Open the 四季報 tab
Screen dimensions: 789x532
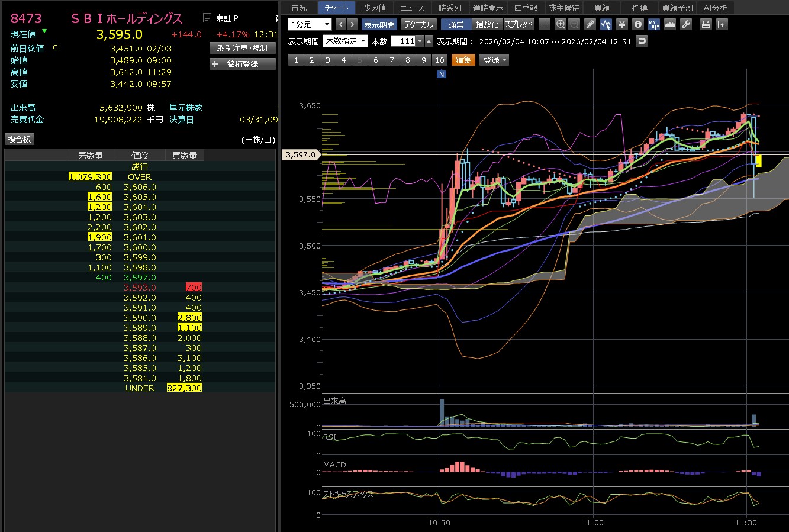(x=526, y=8)
